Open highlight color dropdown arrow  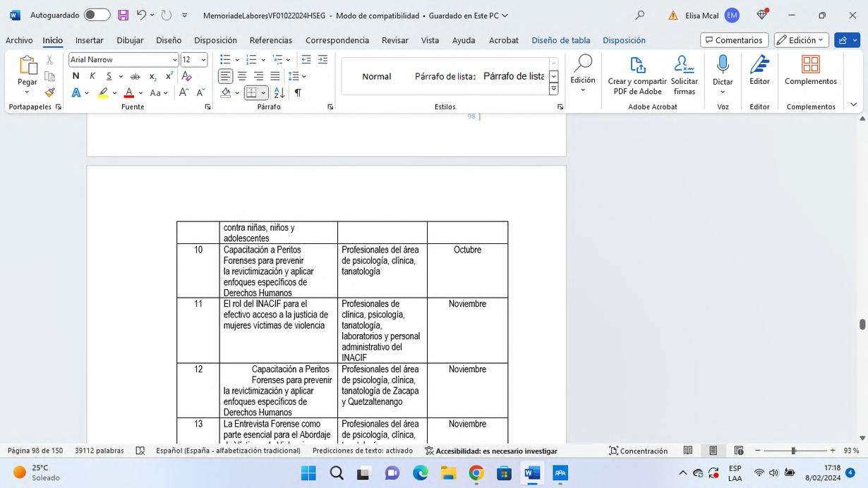click(x=114, y=93)
